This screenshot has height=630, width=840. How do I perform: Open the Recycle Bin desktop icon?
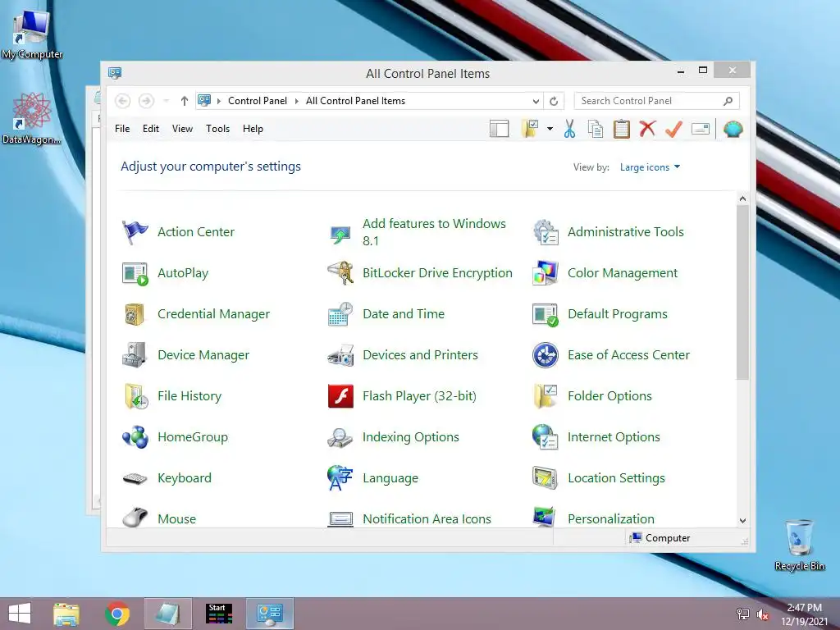click(799, 545)
